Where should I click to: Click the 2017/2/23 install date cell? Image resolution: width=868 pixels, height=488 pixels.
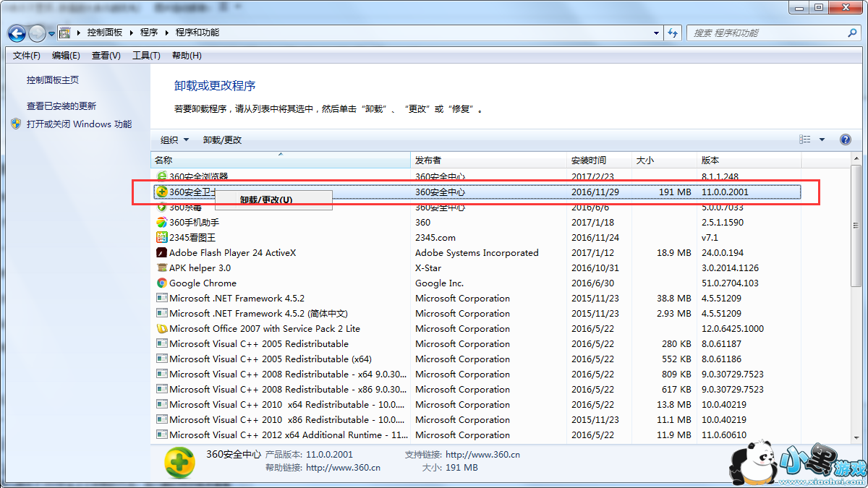(x=592, y=176)
